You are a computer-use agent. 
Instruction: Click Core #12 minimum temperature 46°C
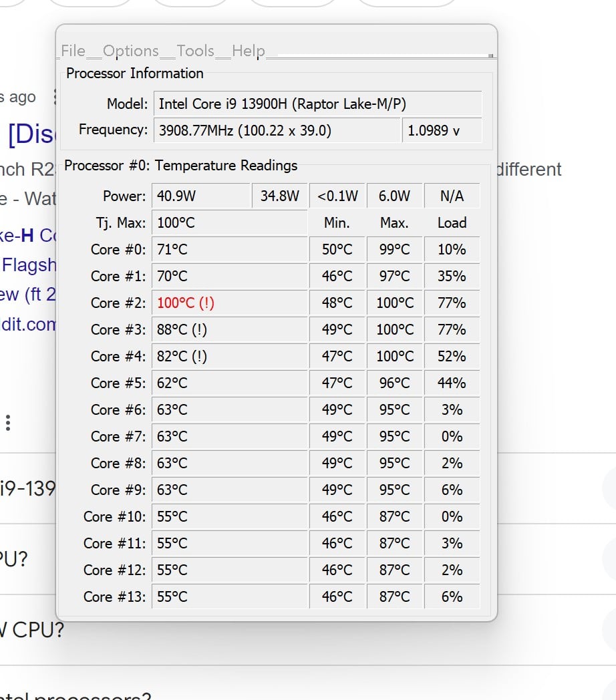click(337, 570)
